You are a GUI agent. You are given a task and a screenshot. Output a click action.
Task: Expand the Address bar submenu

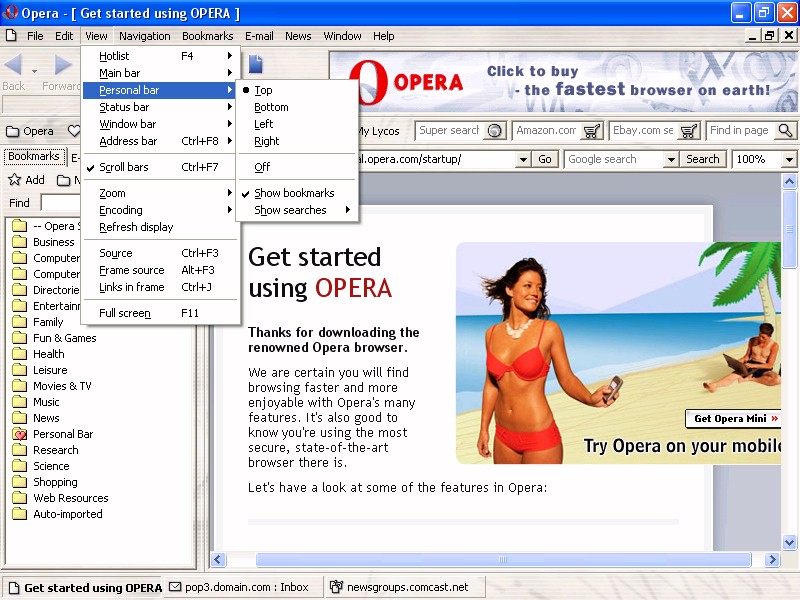[160, 141]
